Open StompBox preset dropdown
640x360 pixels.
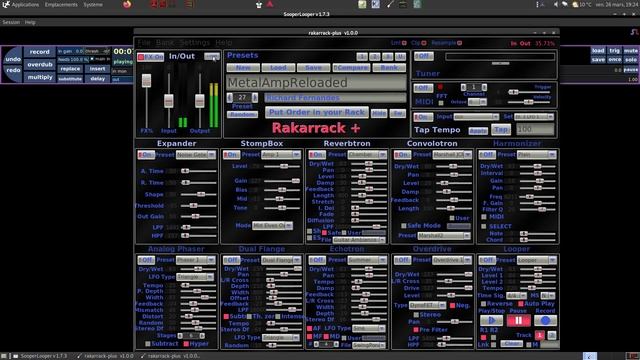pyautogui.click(x=281, y=155)
